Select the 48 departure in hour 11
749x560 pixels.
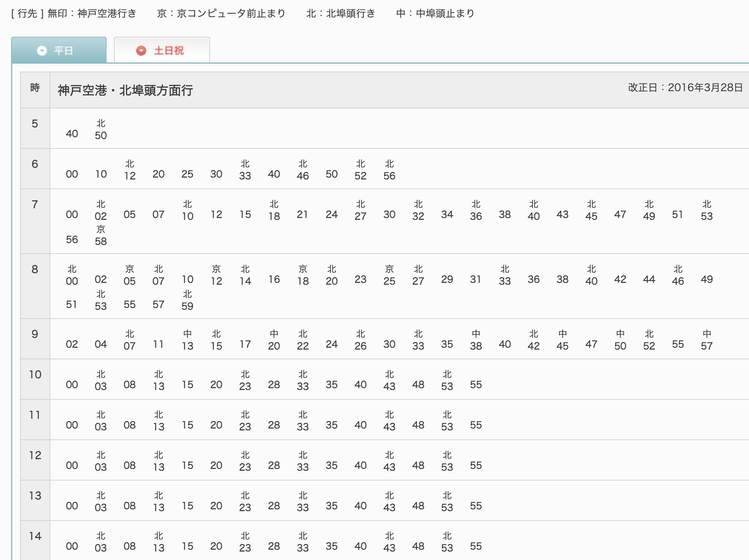click(418, 425)
